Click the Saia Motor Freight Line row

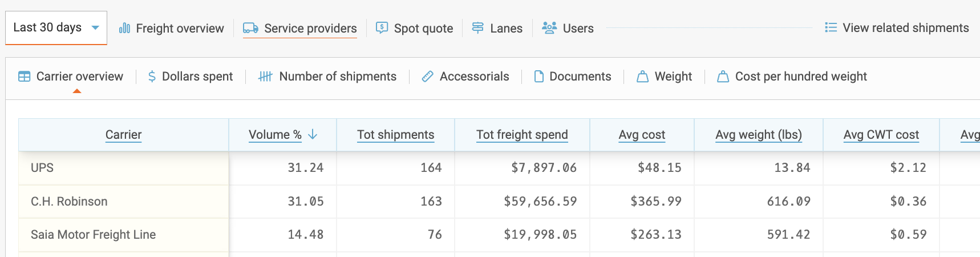(x=93, y=235)
